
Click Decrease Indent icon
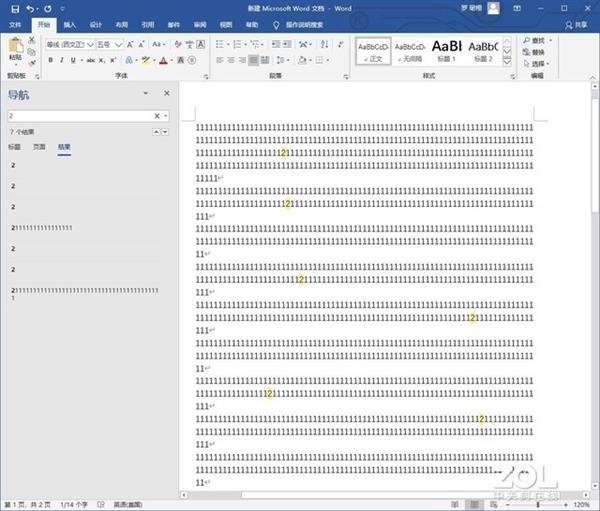point(276,45)
